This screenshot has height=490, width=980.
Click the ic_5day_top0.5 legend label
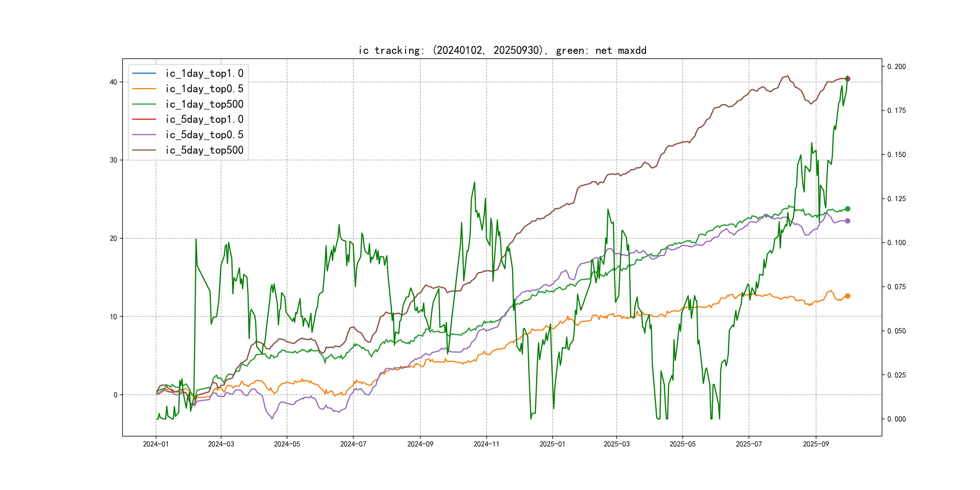(204, 135)
